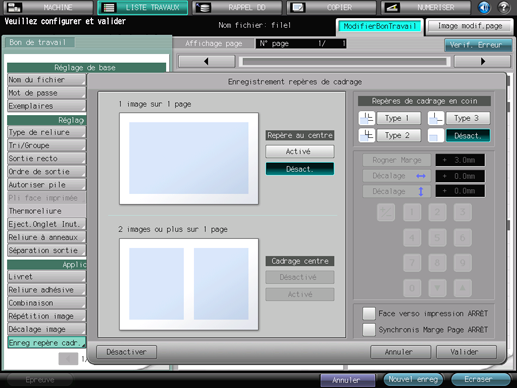
Task: Click the vertical Décalage arrow icon
Action: (421, 191)
